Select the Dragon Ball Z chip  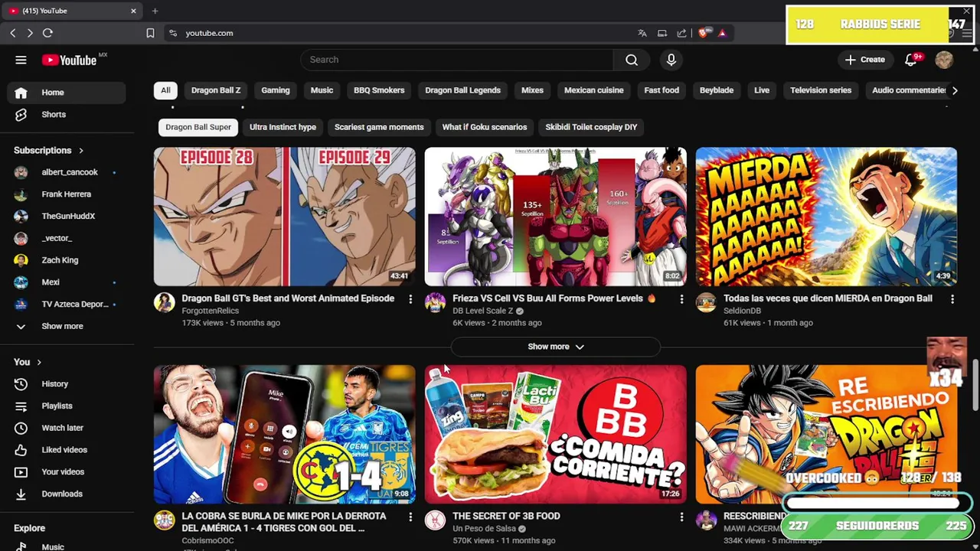pyautogui.click(x=216, y=90)
